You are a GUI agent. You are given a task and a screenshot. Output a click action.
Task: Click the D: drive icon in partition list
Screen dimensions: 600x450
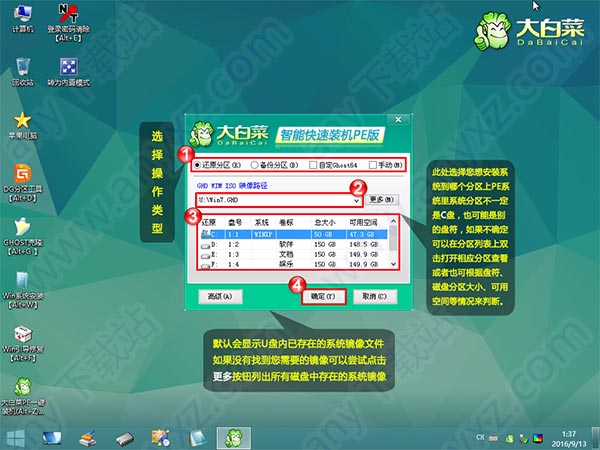[205, 245]
